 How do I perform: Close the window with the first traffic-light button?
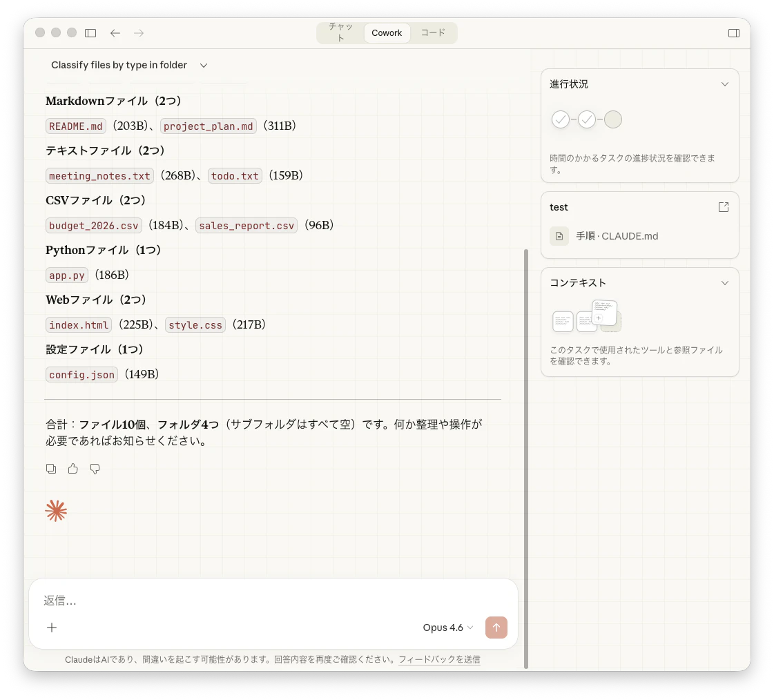[x=40, y=32]
